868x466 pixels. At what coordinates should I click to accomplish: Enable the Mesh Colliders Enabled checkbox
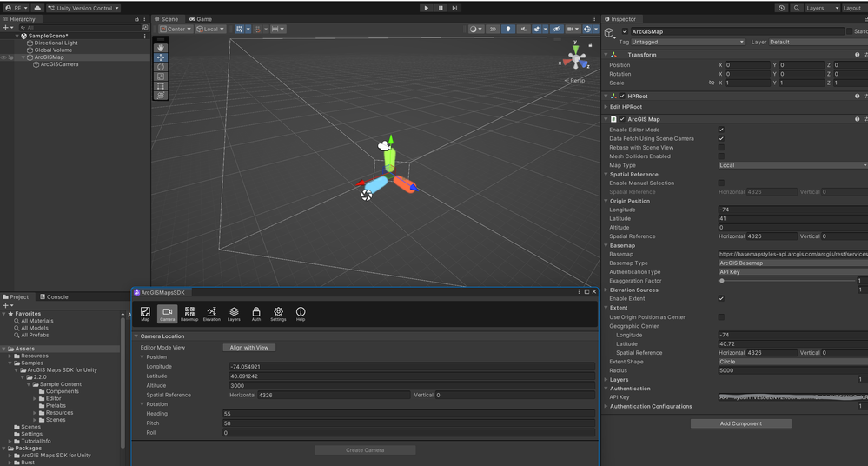(721, 156)
